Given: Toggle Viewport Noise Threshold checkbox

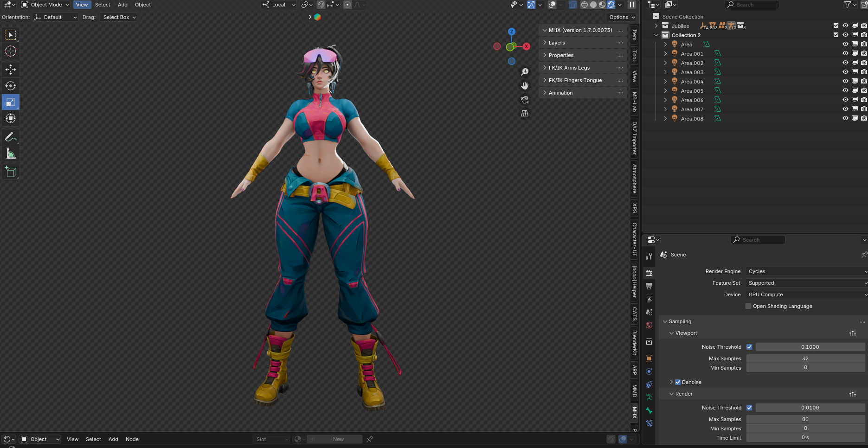Looking at the screenshot, I should click(x=749, y=347).
